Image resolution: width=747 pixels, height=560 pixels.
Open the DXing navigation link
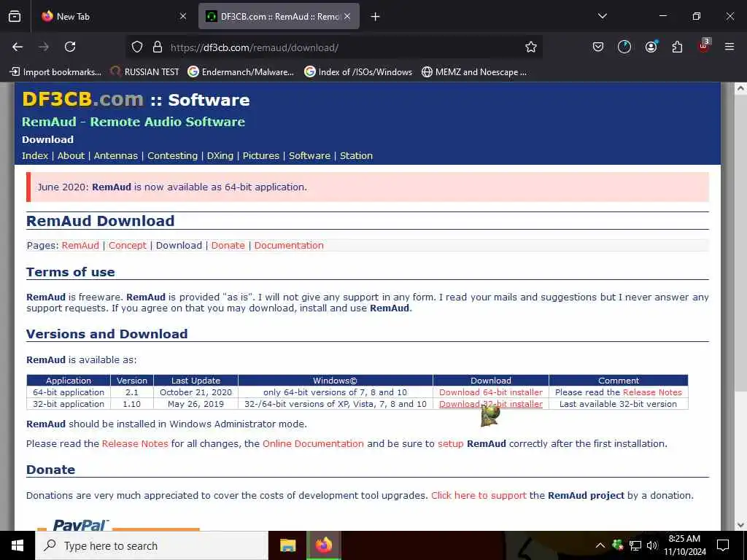point(220,156)
